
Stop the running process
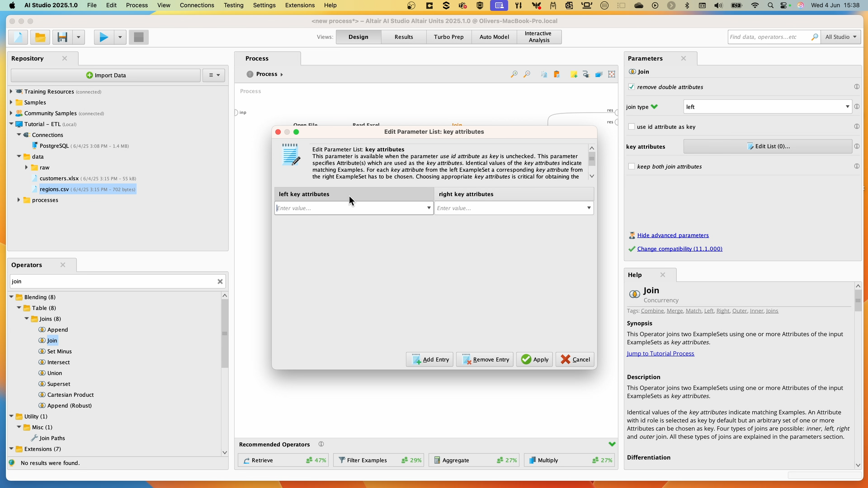tap(138, 37)
